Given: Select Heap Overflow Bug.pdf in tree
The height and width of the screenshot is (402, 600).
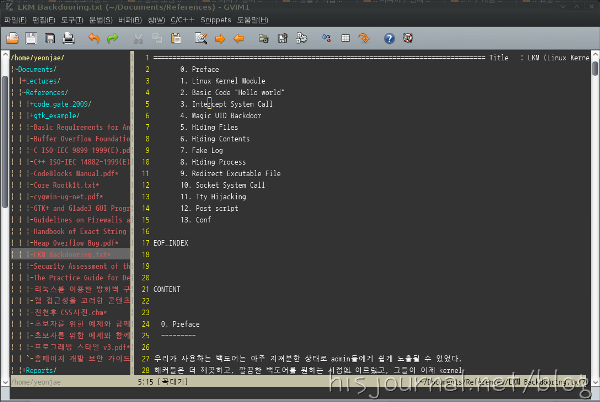Looking at the screenshot, I should point(74,243).
